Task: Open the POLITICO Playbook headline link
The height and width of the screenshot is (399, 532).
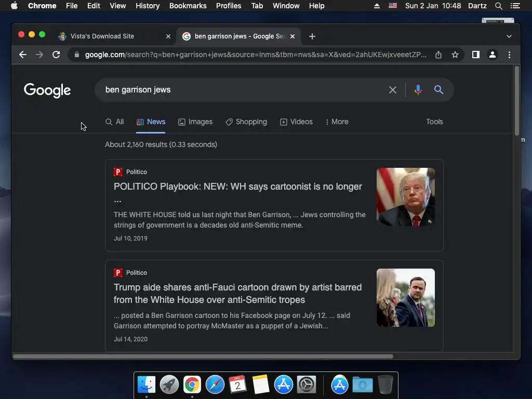Action: pyautogui.click(x=238, y=193)
